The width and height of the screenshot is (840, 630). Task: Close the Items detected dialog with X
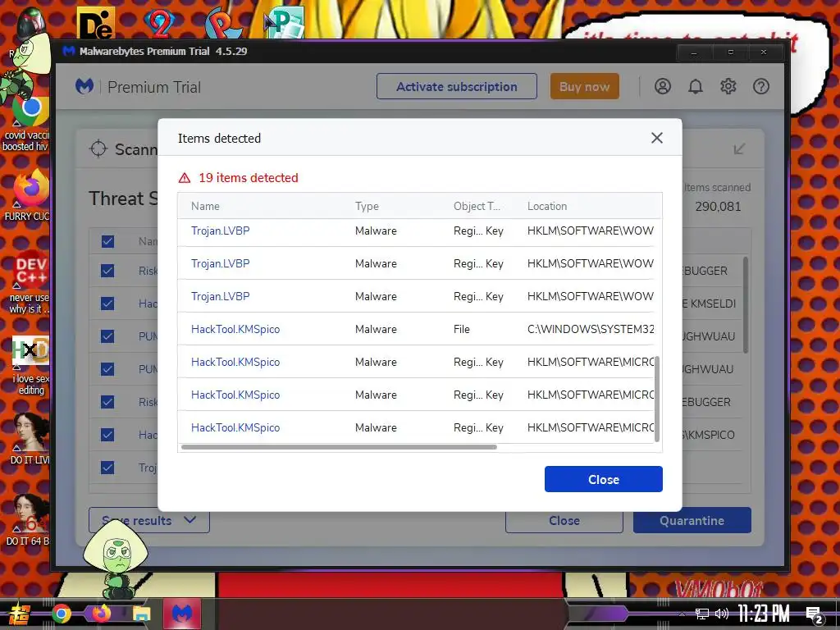tap(657, 138)
